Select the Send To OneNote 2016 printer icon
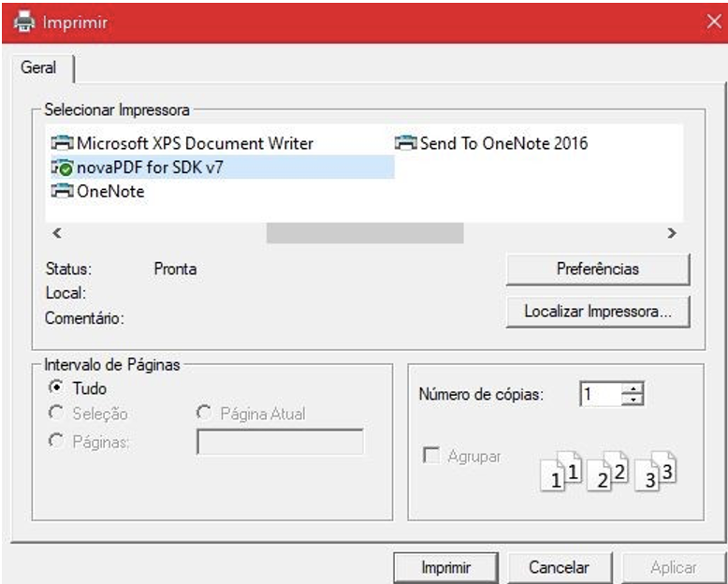 405,143
